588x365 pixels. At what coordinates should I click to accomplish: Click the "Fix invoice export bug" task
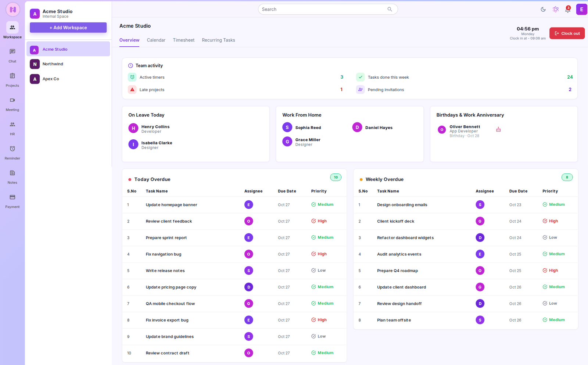point(167,320)
